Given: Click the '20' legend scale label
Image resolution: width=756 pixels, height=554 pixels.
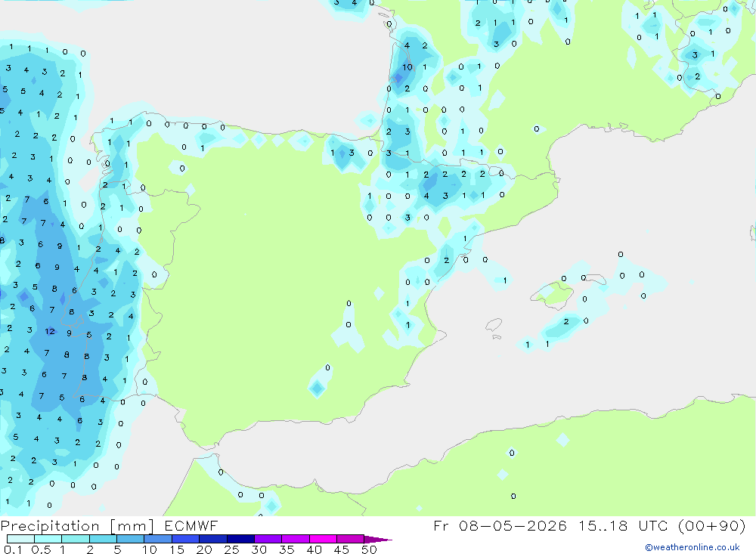Looking at the screenshot, I should 204,549.
